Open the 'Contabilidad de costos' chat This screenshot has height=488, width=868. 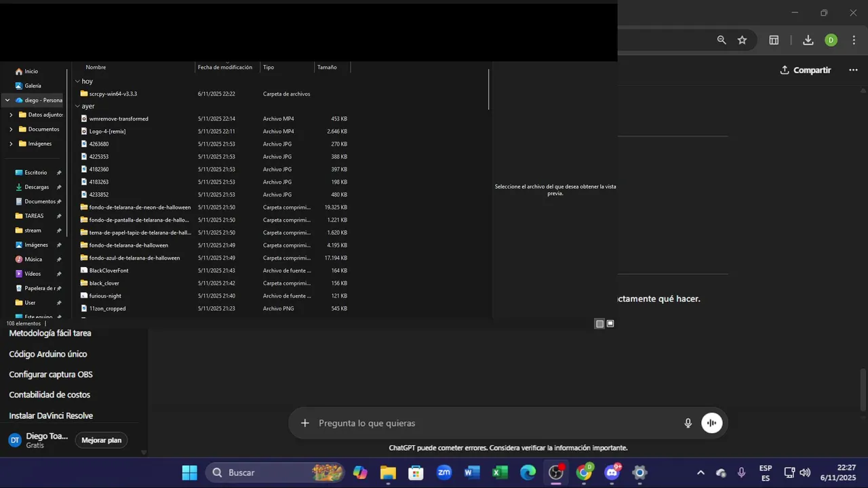(x=50, y=394)
